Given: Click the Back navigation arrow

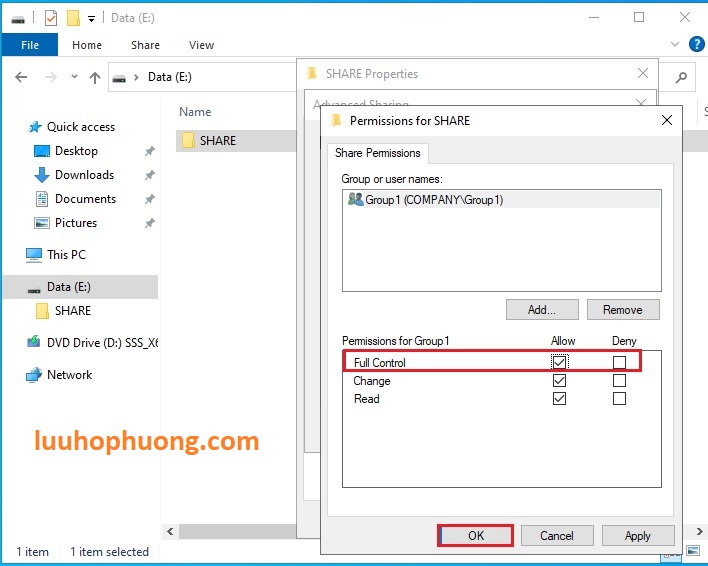Looking at the screenshot, I should point(22,77).
